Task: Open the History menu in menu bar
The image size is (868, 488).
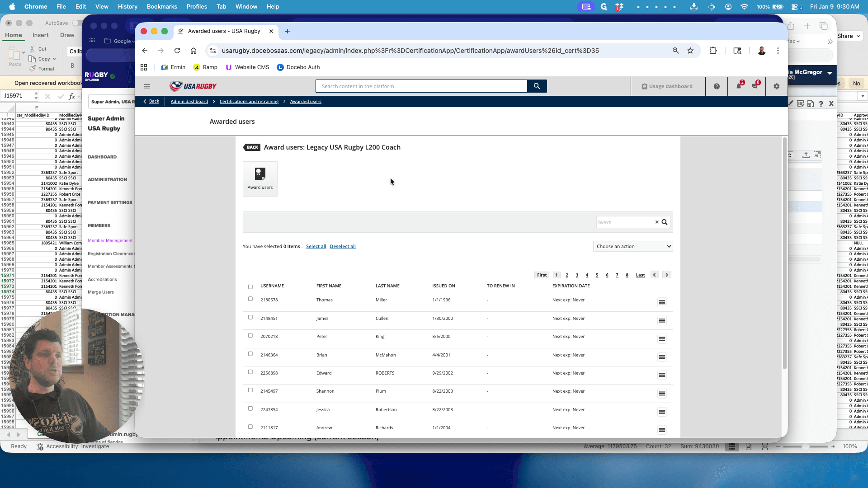Action: point(127,7)
